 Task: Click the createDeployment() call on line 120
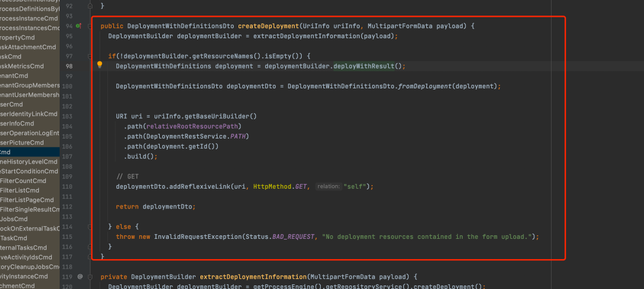(446, 287)
